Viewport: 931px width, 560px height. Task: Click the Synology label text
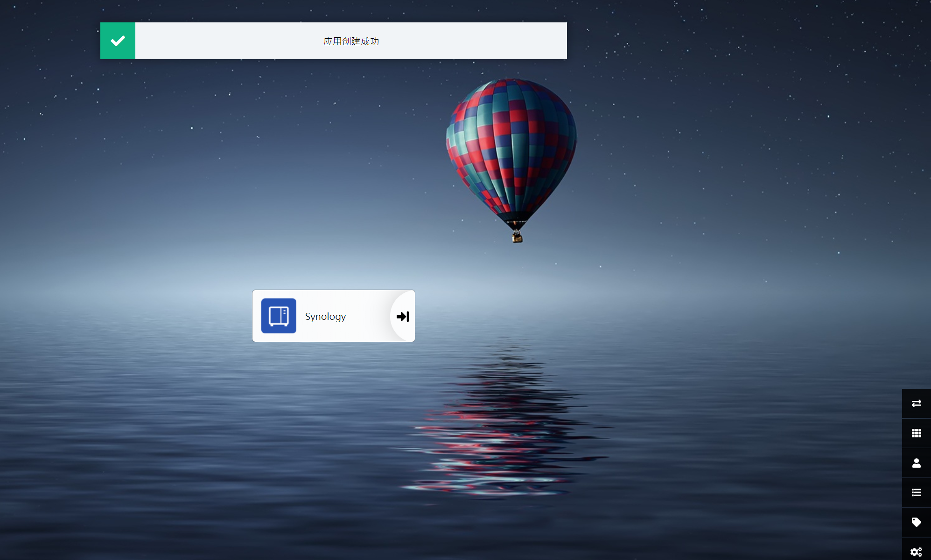[325, 316]
